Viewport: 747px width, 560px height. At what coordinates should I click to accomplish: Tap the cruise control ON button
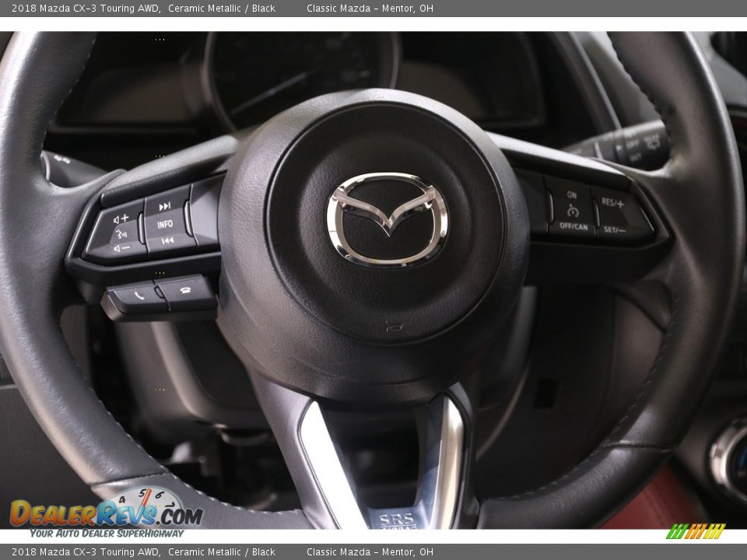[572, 194]
